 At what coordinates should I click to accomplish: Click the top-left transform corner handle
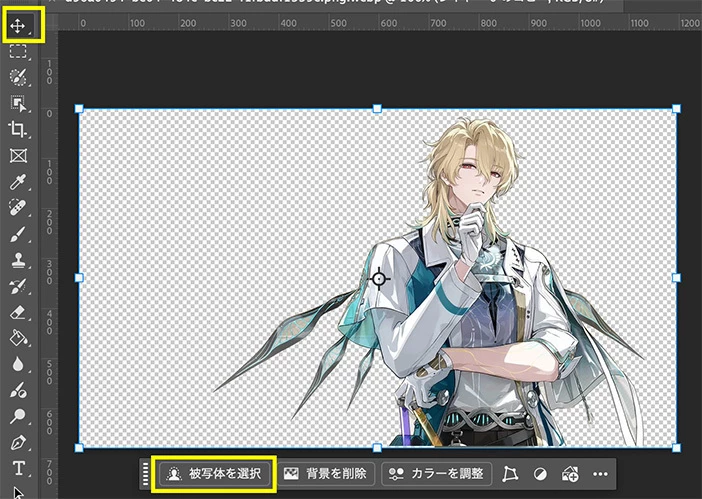coord(79,108)
